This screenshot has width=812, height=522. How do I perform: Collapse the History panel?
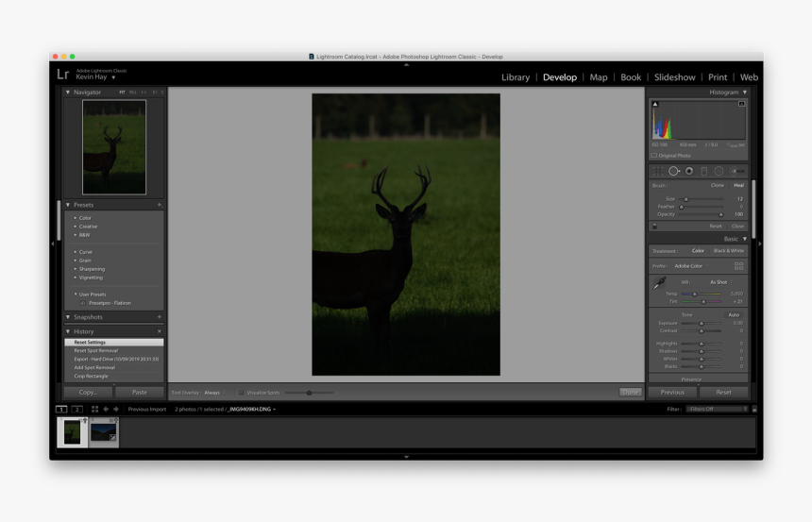tap(68, 331)
